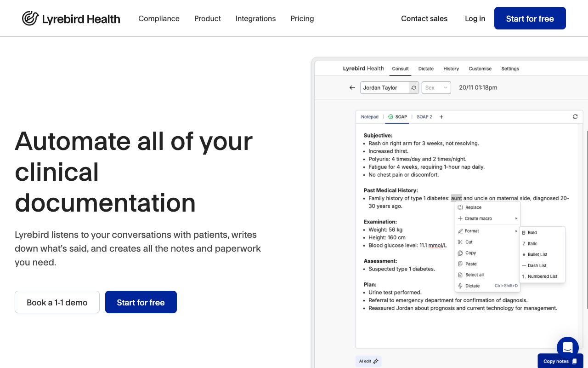588x368 pixels.
Task: Click the microphone Dictate icon
Action: pos(460,286)
